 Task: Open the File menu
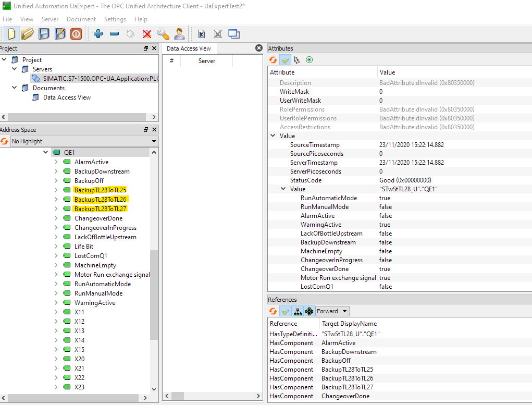(7, 19)
